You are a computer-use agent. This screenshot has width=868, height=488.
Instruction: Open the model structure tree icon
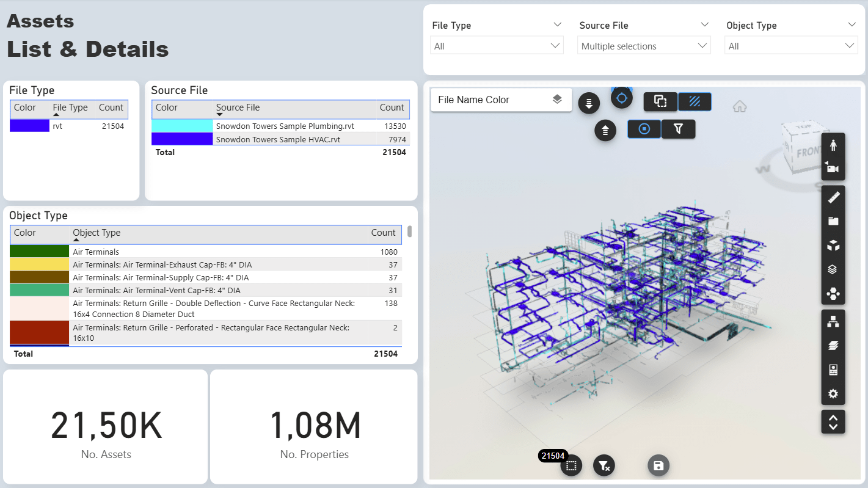833,321
